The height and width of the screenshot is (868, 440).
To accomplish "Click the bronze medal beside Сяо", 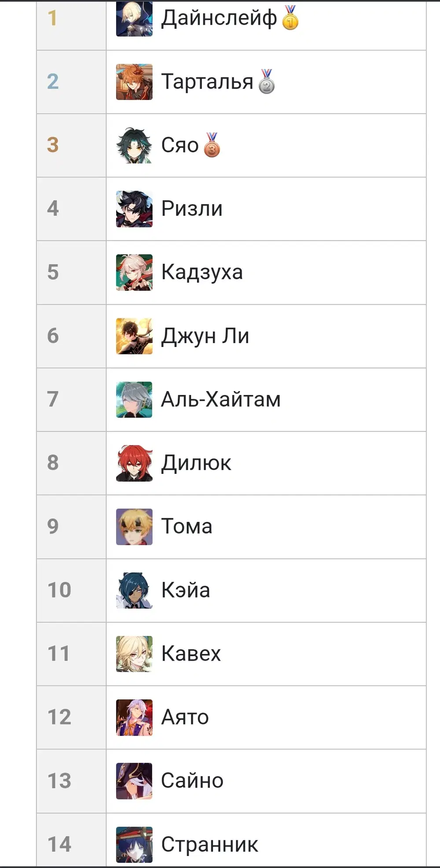I will point(212,145).
